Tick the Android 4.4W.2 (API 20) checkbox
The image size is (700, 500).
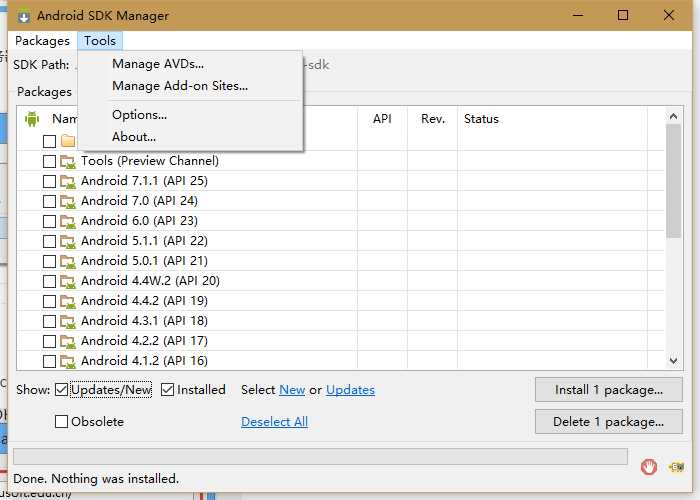(x=49, y=282)
